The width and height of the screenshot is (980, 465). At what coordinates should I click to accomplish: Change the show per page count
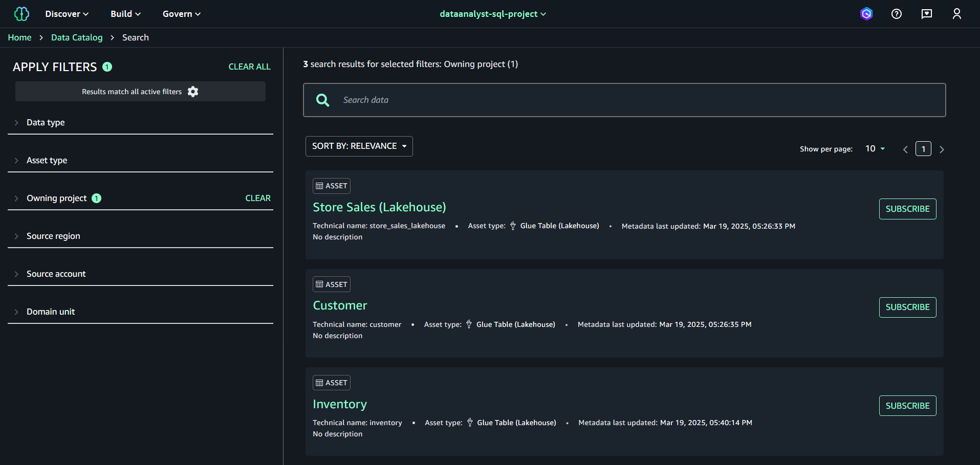tap(875, 149)
